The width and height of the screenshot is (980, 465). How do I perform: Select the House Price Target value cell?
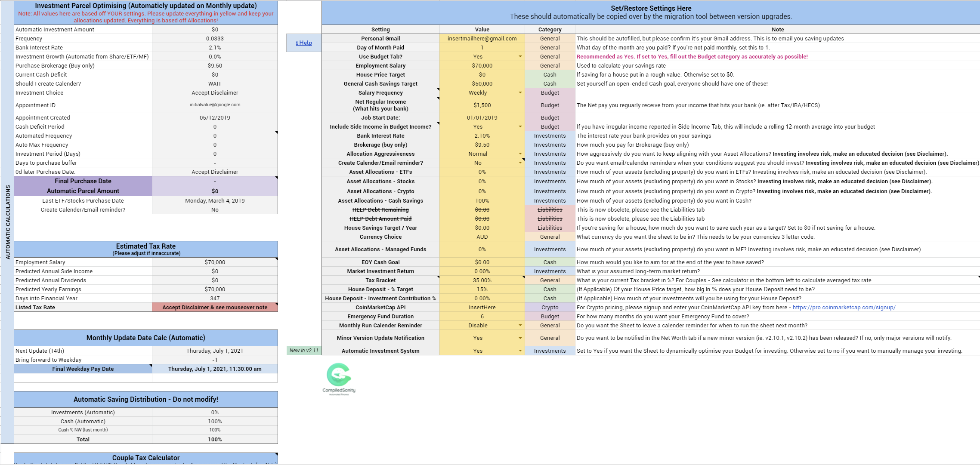[x=482, y=74]
